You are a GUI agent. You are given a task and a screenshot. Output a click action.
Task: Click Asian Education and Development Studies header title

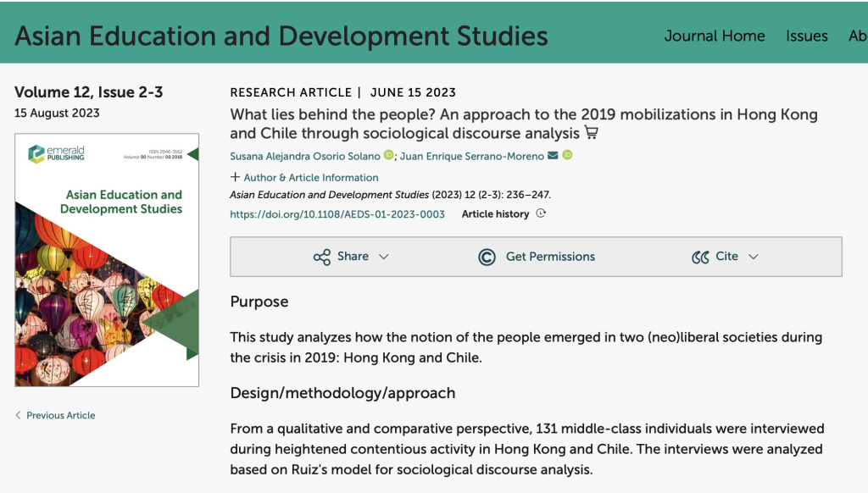coord(281,36)
